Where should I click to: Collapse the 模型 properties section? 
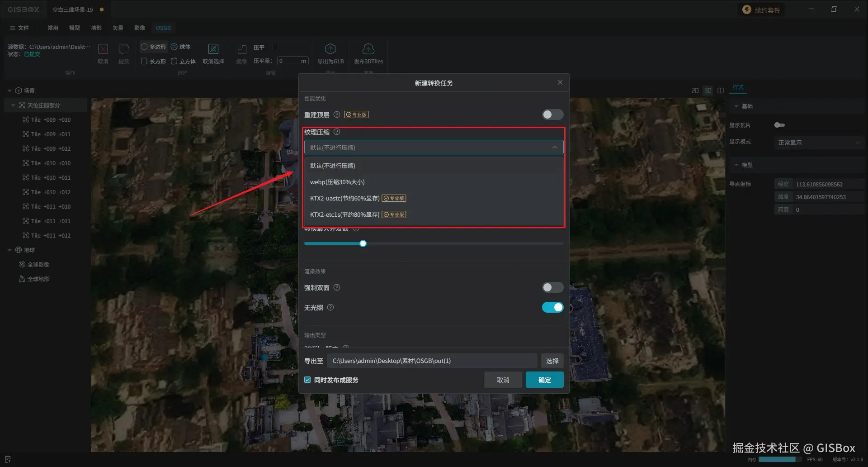[x=736, y=165]
